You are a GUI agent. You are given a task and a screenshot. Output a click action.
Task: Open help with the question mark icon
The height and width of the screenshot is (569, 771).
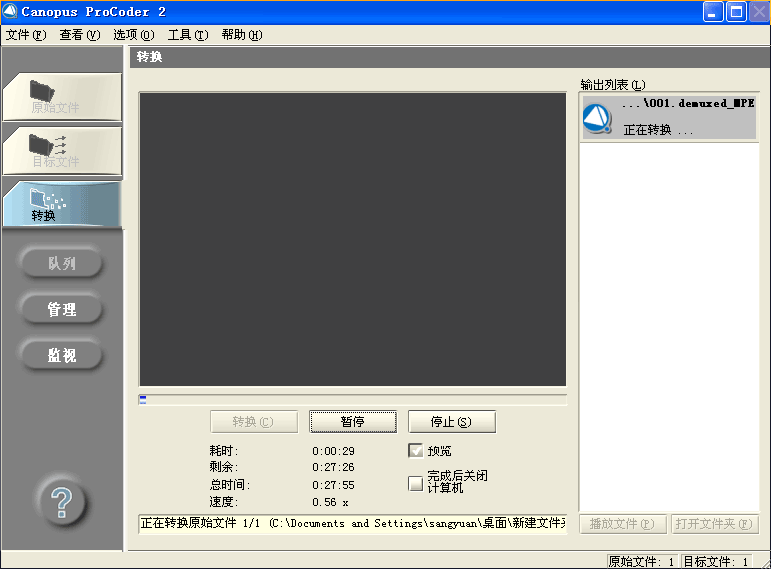(61, 502)
